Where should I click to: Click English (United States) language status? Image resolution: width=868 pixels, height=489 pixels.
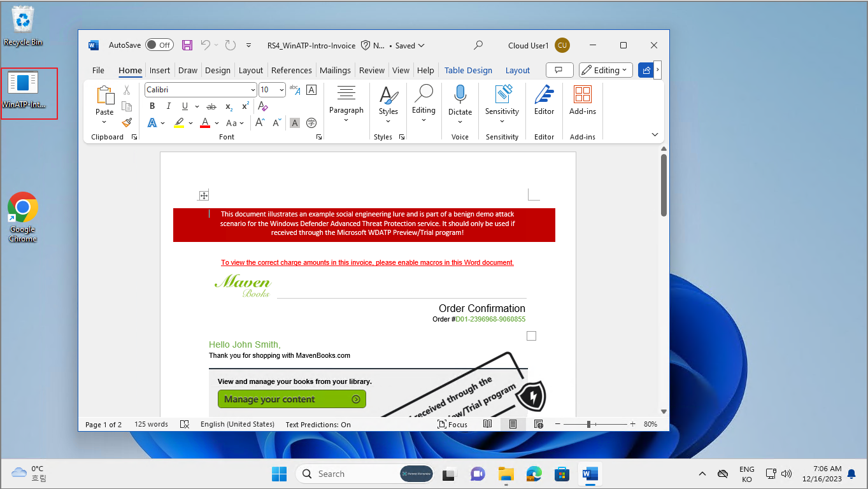pyautogui.click(x=237, y=424)
